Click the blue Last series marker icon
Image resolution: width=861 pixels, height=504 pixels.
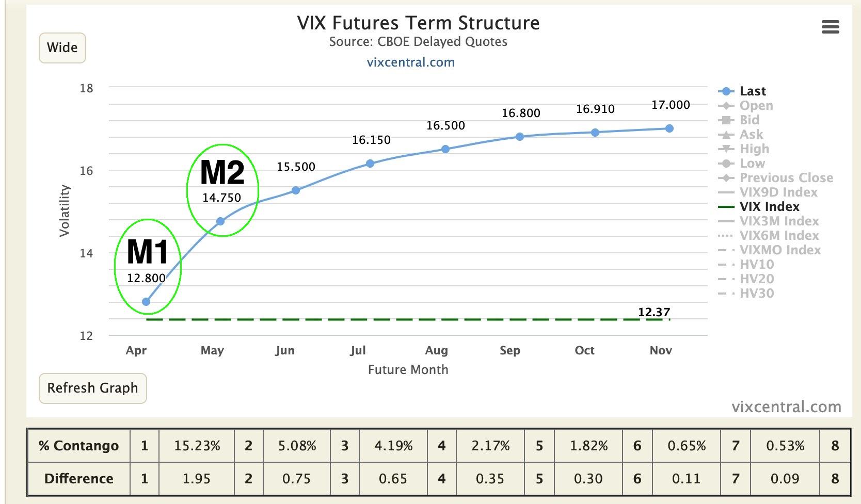tap(725, 91)
